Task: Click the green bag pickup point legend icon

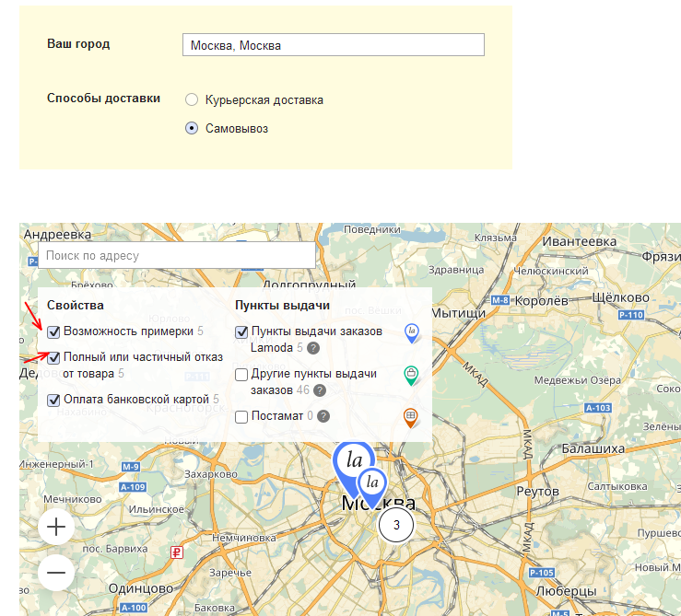Action: [x=411, y=376]
